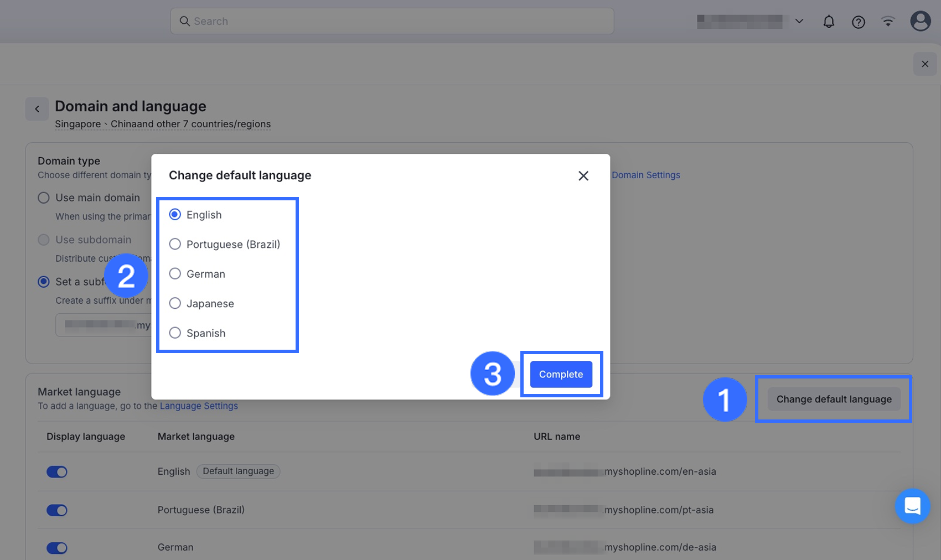Select the Portuguese (Brazil) radio option
Viewport: 941px width, 560px height.
pos(175,244)
